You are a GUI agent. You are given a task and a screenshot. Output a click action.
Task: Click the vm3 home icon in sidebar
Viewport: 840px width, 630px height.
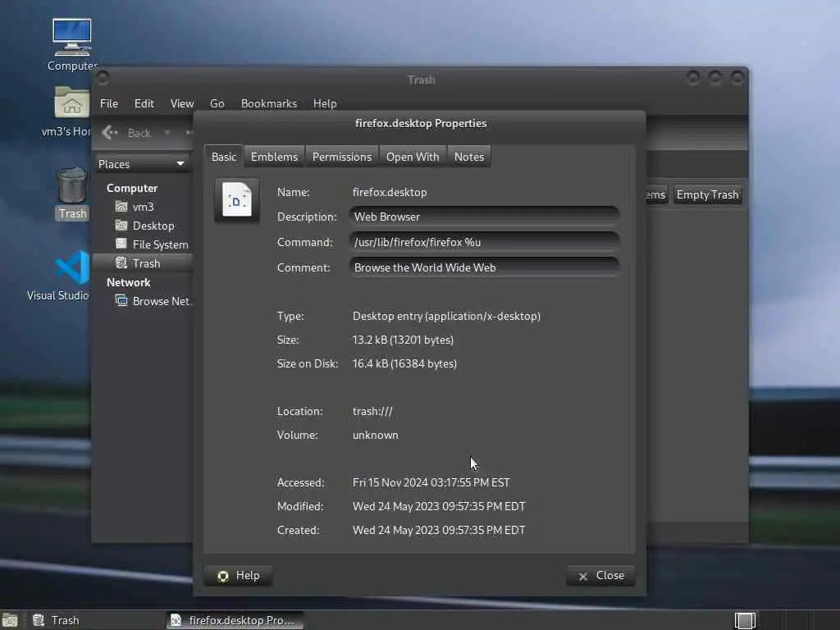click(121, 206)
